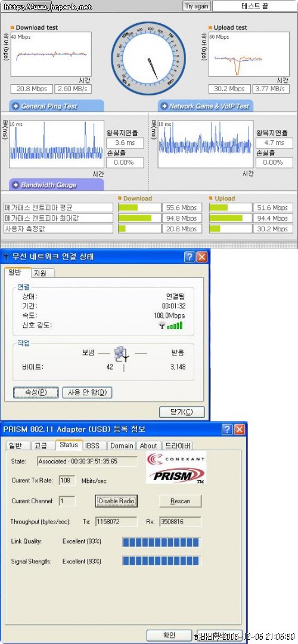Click the Signal Strength progress bar
This screenshot has width=298, height=644.
pos(162,561)
